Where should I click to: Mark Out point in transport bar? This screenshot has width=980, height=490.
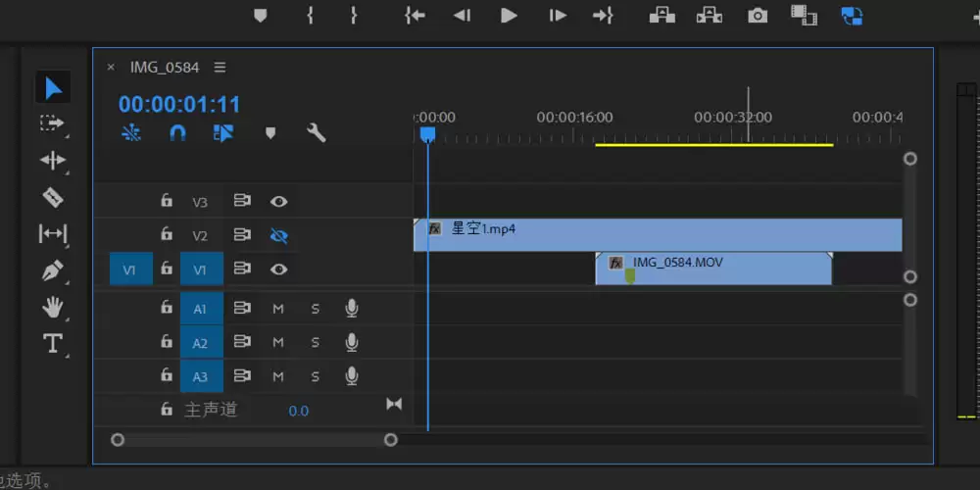coord(354,16)
